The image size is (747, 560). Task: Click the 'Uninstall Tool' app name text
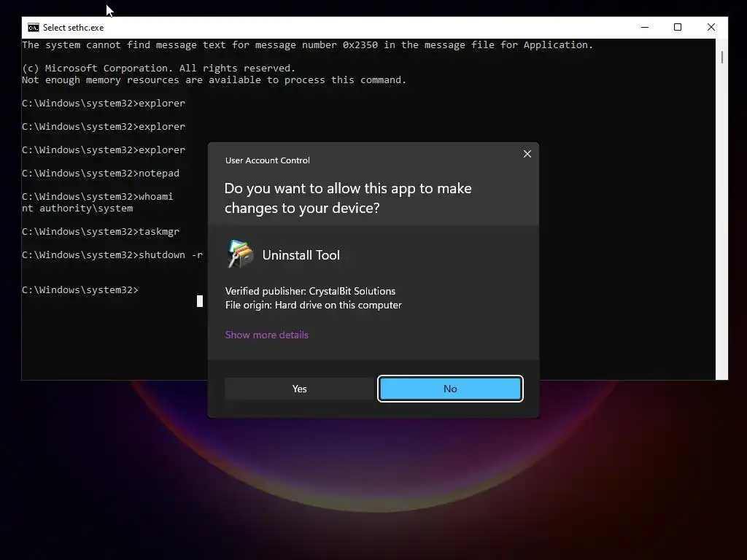[301, 254]
